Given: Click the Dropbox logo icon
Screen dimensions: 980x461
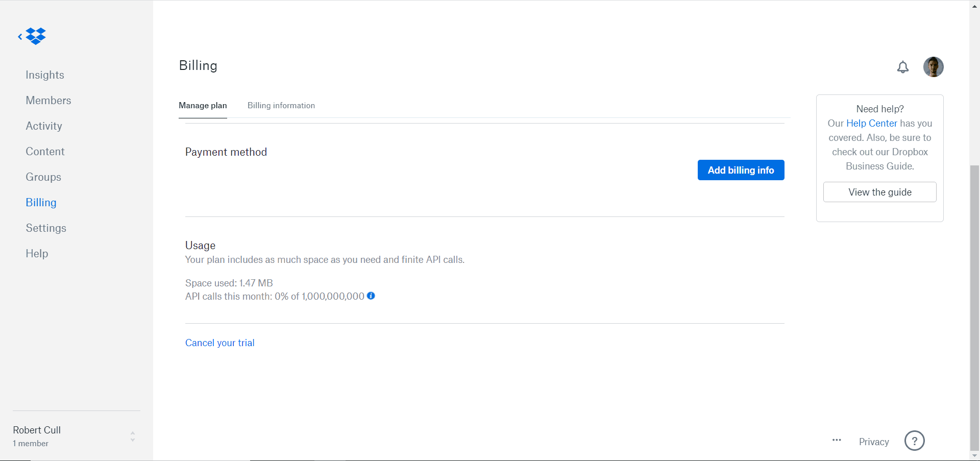Looking at the screenshot, I should (x=36, y=36).
